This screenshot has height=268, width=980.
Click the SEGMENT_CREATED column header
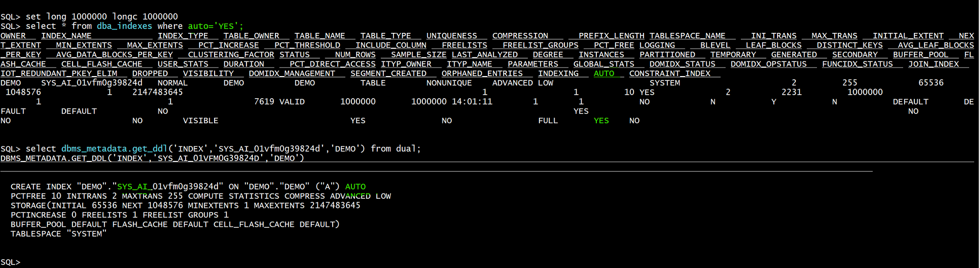point(389,73)
